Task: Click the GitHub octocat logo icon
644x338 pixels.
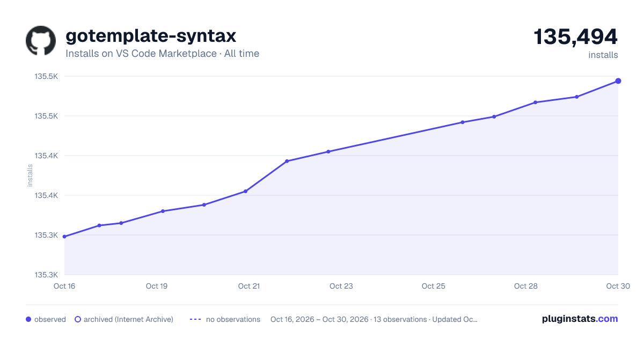Action: click(41, 41)
